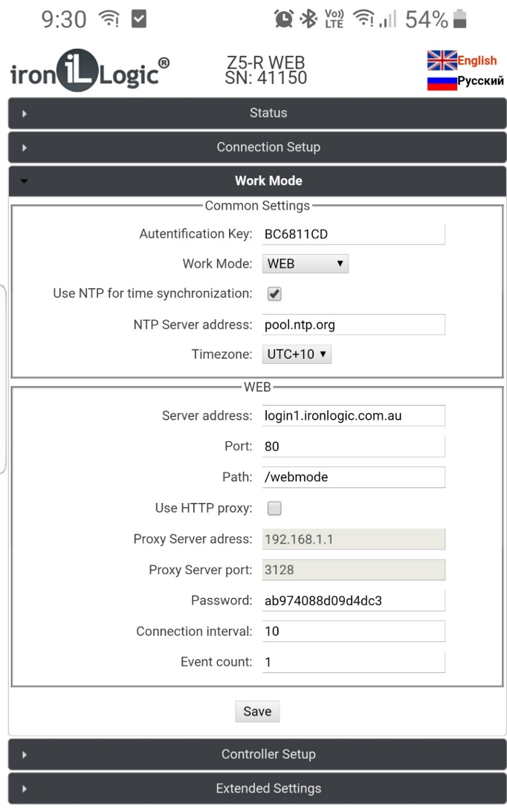Tap the alarm clock status icon

[x=283, y=20]
